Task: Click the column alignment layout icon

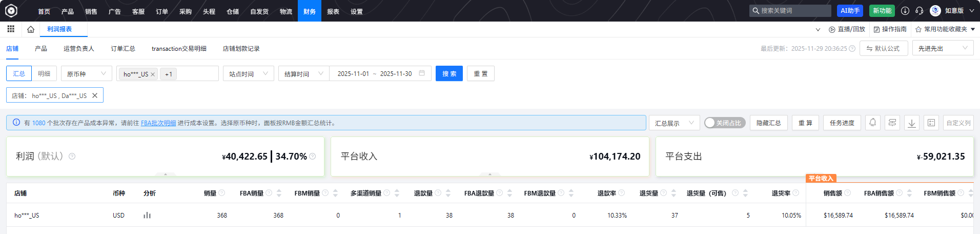Action: tap(892, 123)
